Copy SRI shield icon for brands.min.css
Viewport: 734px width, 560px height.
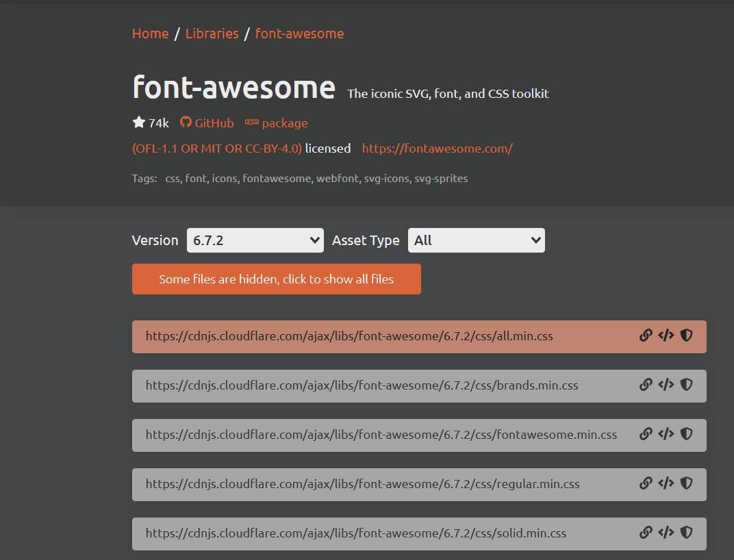tap(686, 385)
